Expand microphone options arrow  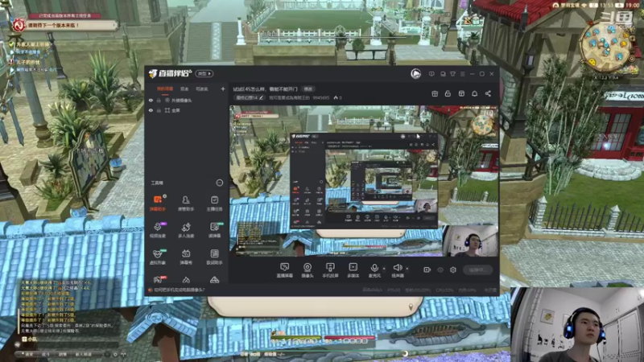tap(384, 269)
